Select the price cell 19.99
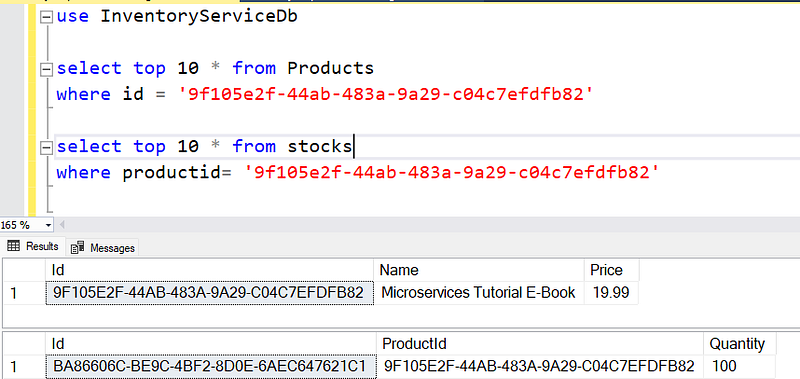The image size is (800, 379). (x=611, y=293)
